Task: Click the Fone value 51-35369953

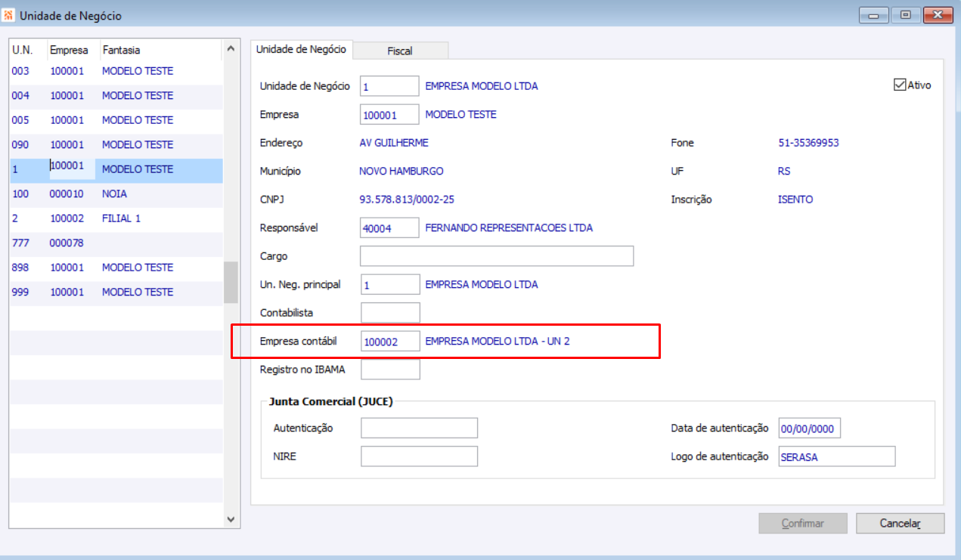Action: pos(808,143)
